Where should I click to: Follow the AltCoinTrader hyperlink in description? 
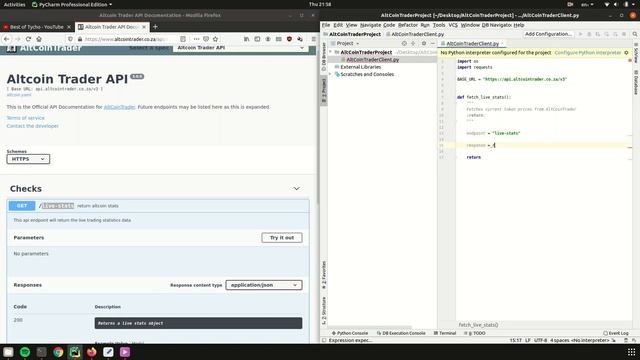click(x=119, y=107)
